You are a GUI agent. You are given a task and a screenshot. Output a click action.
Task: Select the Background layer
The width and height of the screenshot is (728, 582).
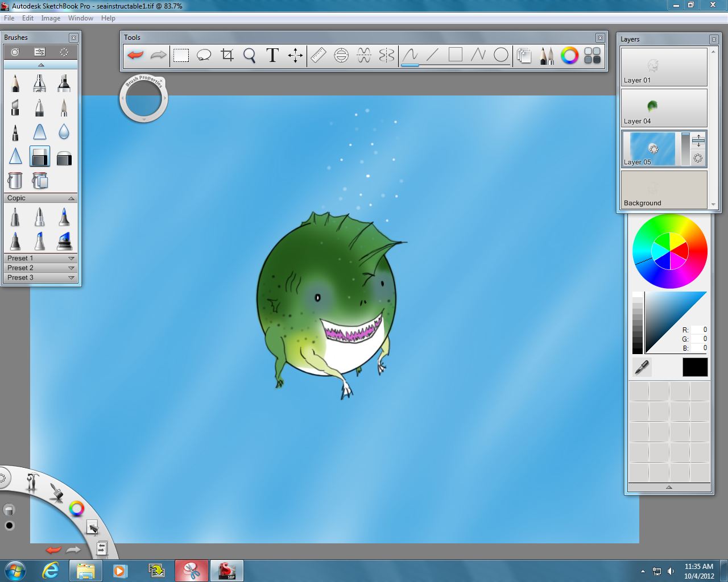click(x=664, y=190)
